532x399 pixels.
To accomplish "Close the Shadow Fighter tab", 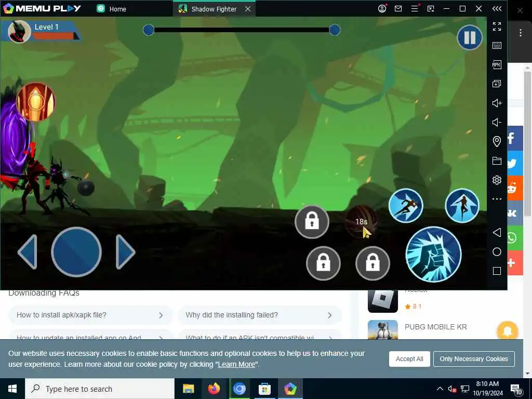I will coord(248,9).
